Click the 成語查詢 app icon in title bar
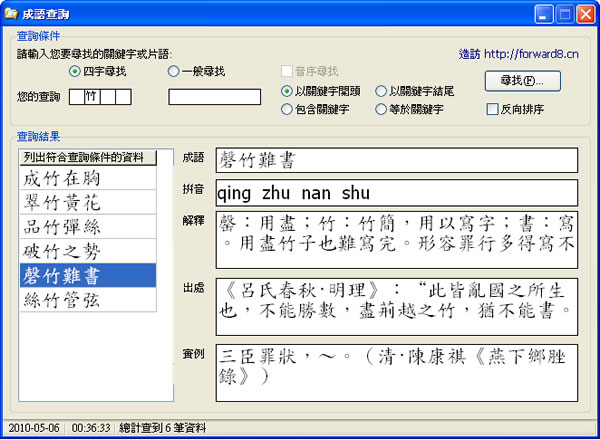 pos(11,13)
